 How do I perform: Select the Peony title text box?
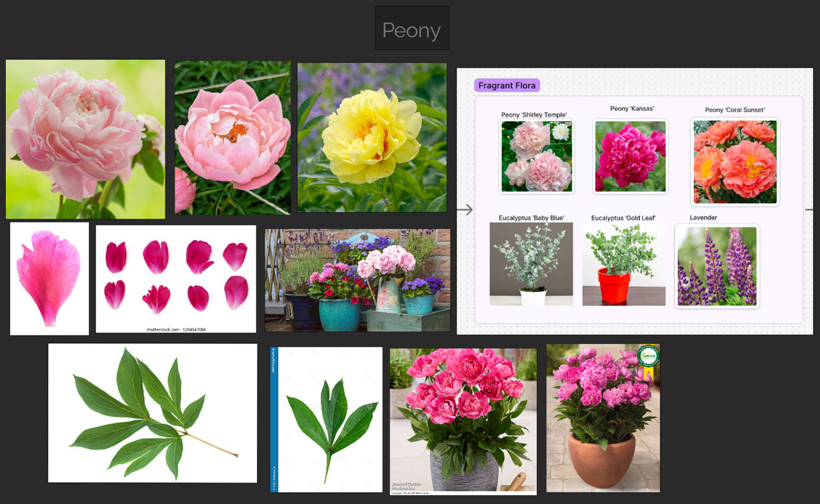(x=411, y=29)
